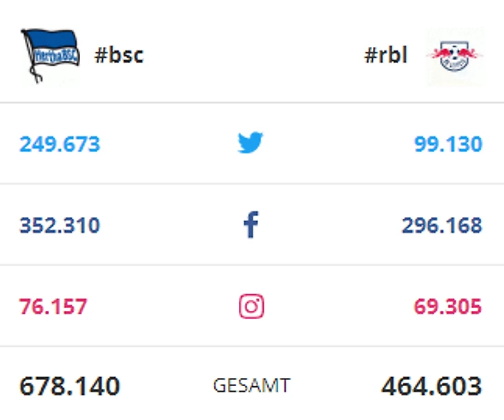Click the Twitter bird icon
Image resolution: width=504 pixels, height=420 pixels.
[251, 144]
